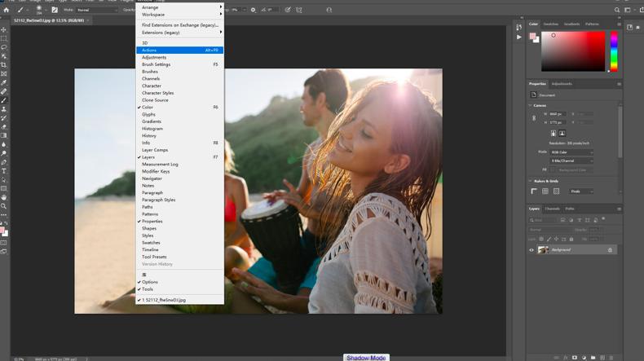Viewport: 644px width, 361px height.
Task: Select the Lasso tool
Action: 4,47
